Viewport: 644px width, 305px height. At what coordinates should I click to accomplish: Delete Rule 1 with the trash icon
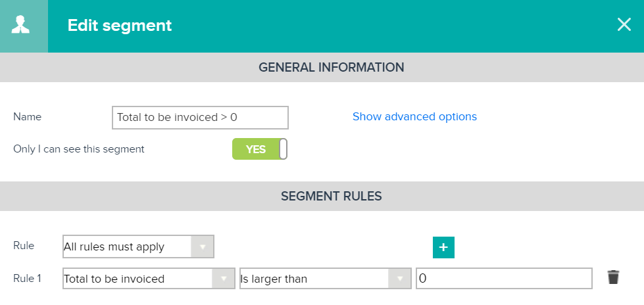613,277
